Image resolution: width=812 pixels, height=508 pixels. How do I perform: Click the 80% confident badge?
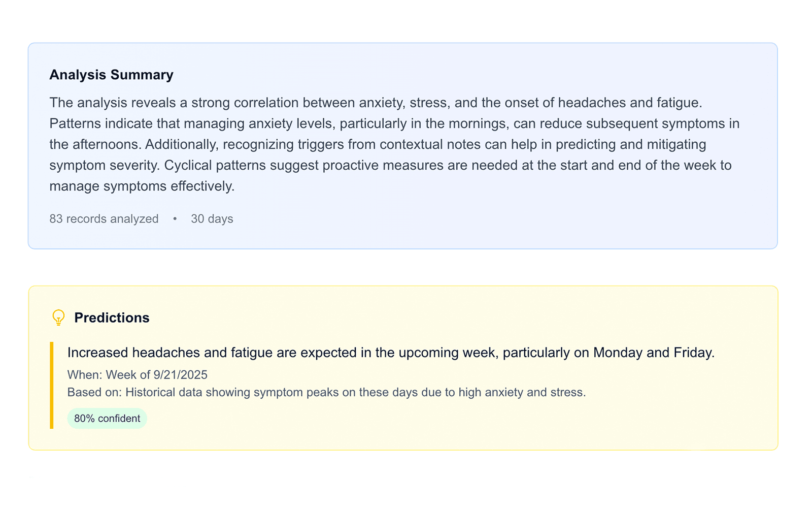pyautogui.click(x=107, y=419)
